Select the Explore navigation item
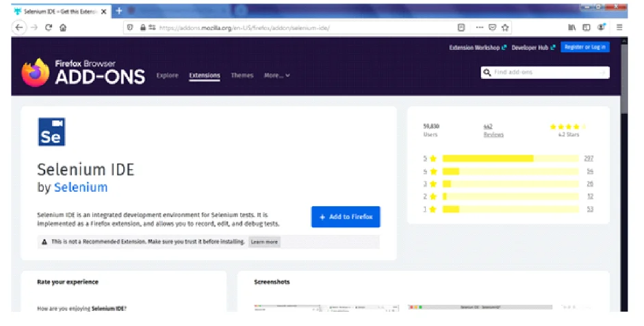This screenshot has height=326, width=644. [167, 75]
